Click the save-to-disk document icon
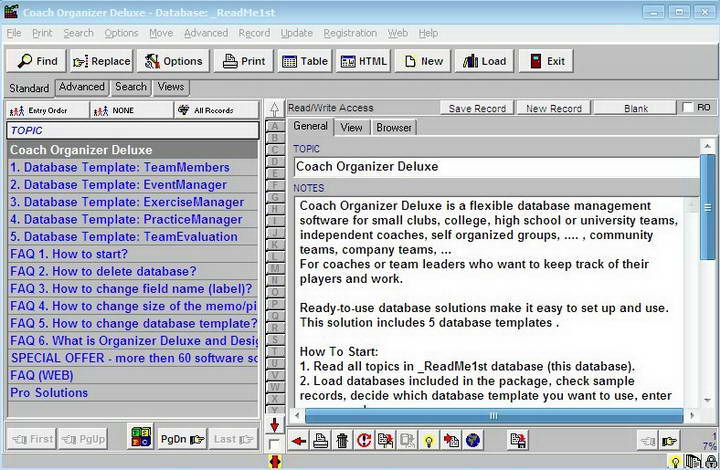 point(518,441)
